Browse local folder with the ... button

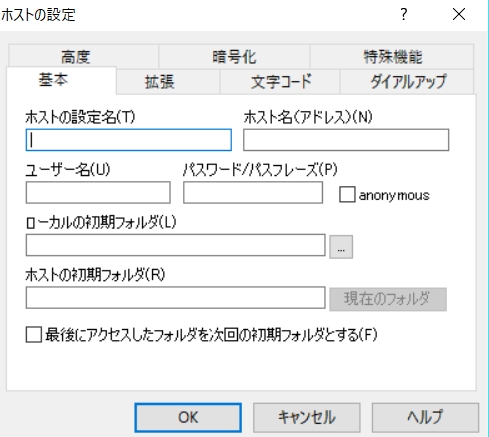click(x=341, y=247)
